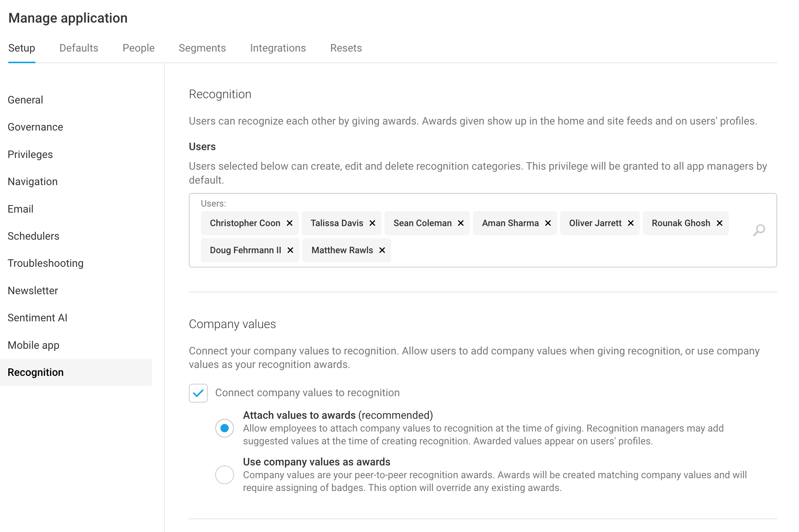Open Sentiment AI settings section
799x532 pixels.
37,318
